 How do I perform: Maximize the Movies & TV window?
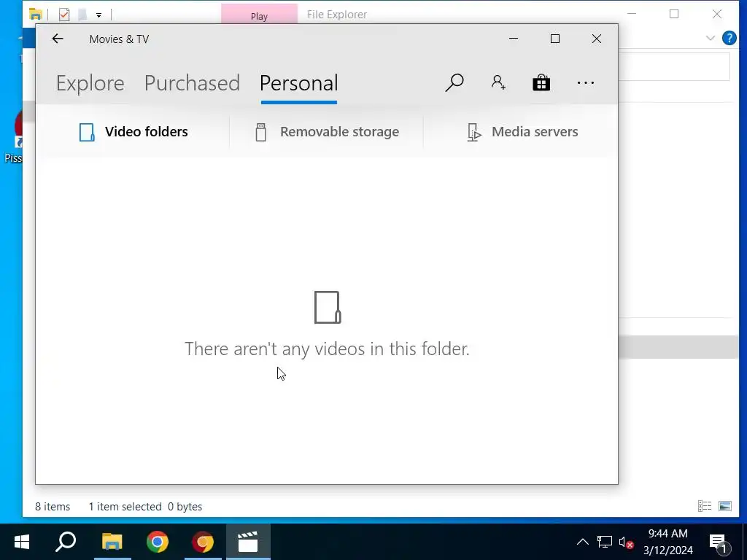point(555,39)
